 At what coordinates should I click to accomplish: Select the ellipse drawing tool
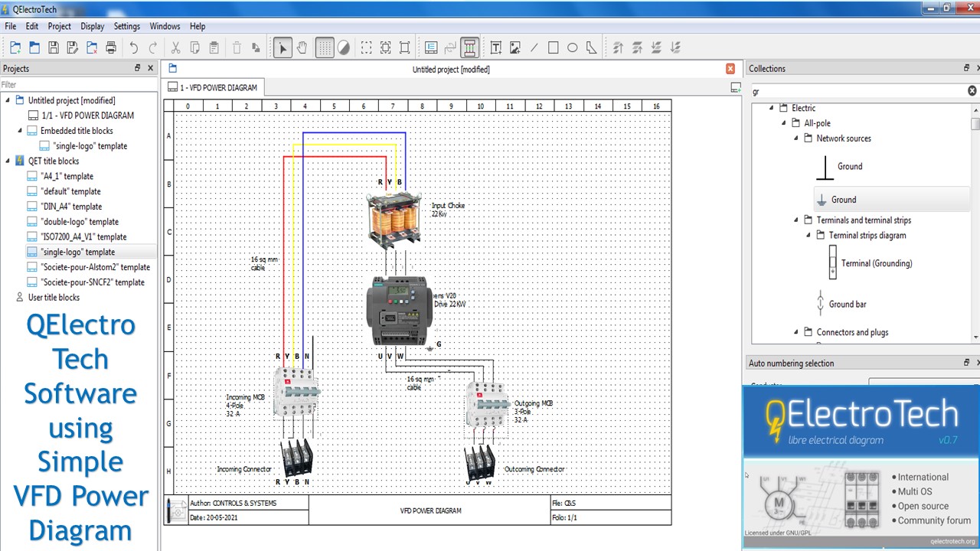(573, 47)
